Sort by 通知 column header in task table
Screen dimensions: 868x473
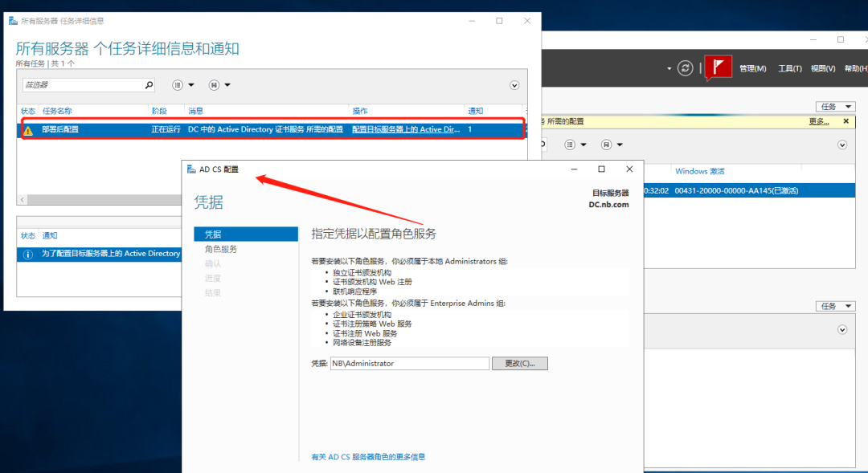(x=476, y=111)
